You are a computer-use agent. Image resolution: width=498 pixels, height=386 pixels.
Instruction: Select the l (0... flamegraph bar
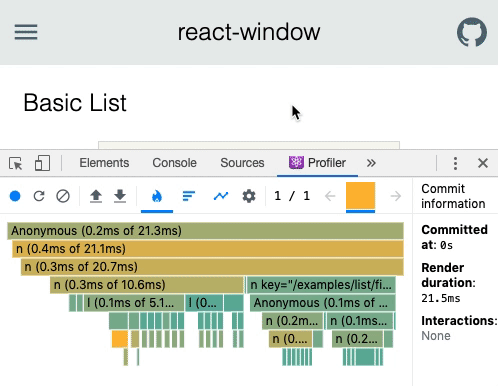tap(204, 303)
